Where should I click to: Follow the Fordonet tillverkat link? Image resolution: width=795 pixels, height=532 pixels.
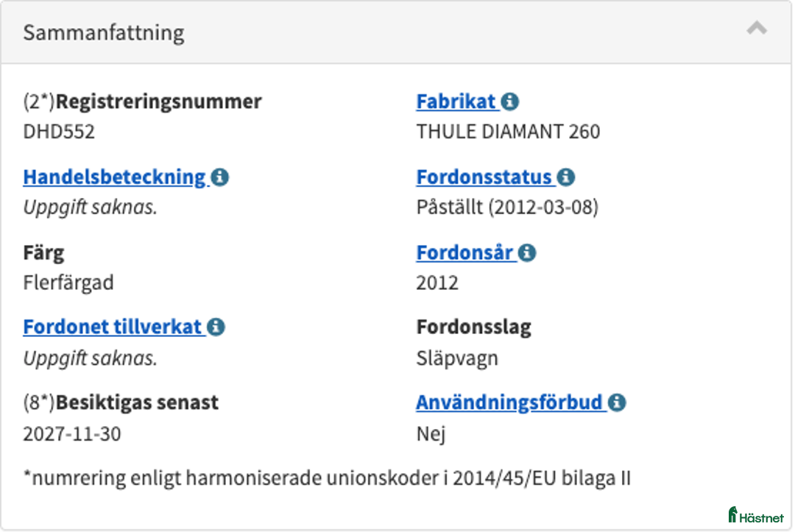coord(113,327)
